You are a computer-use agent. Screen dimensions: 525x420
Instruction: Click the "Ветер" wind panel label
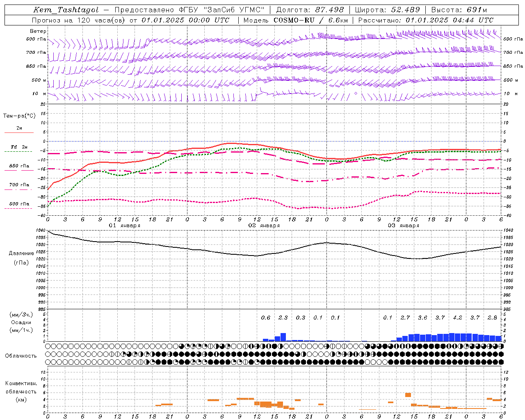[38, 31]
